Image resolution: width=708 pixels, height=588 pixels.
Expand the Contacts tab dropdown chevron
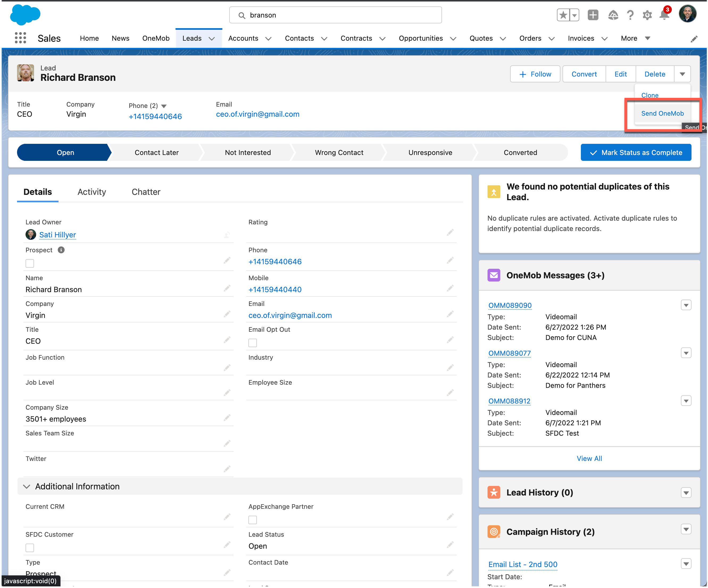(324, 39)
